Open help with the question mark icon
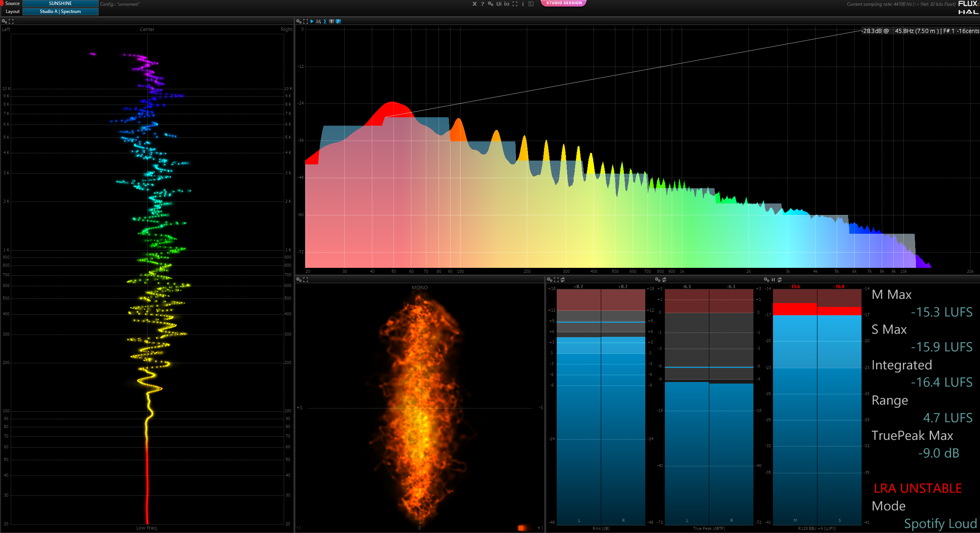Screen dimensions: 980x533 [x=482, y=4]
